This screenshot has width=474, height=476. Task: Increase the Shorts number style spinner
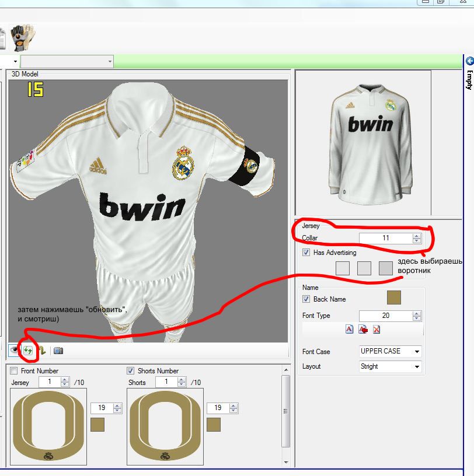click(182, 380)
